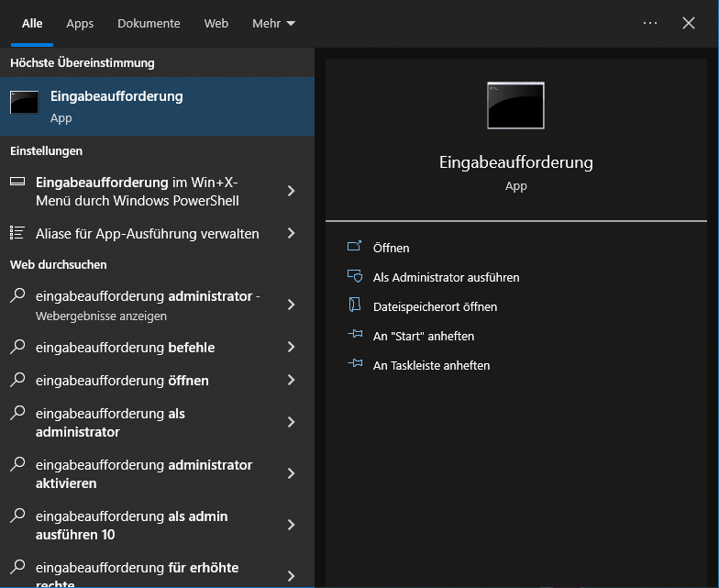719x588 pixels.
Task: Close the search panel with X button
Action: pos(689,23)
